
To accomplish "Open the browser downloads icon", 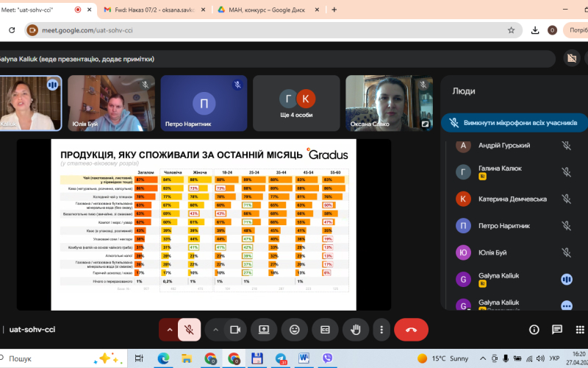I will [x=535, y=30].
